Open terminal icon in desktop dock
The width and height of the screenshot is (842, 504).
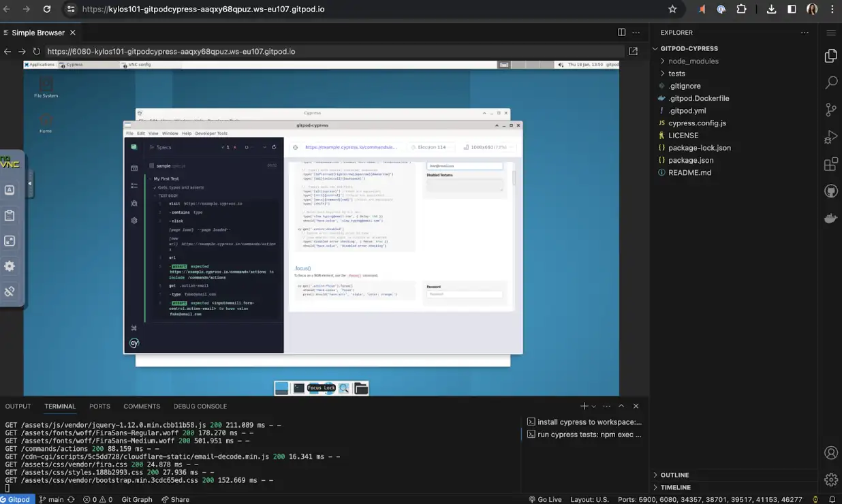298,388
